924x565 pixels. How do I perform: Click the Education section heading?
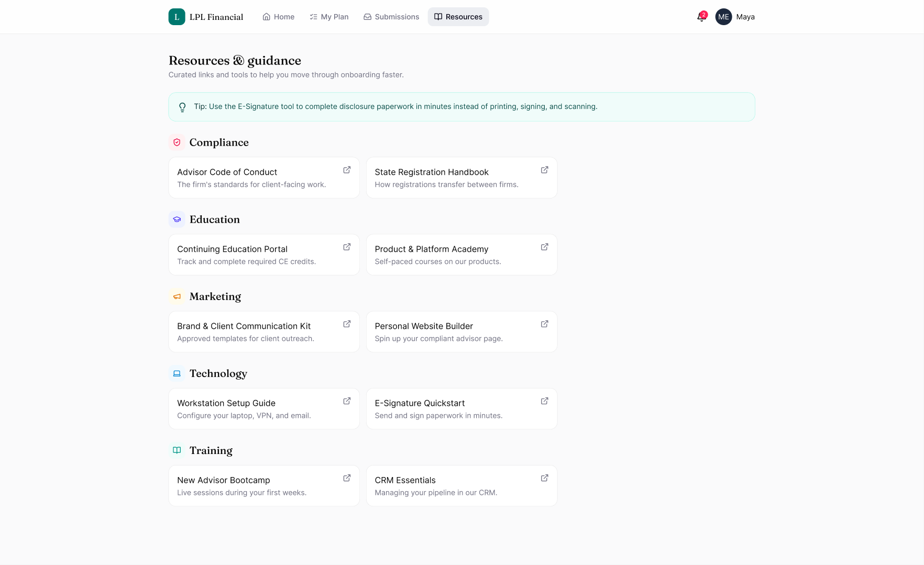(x=215, y=219)
